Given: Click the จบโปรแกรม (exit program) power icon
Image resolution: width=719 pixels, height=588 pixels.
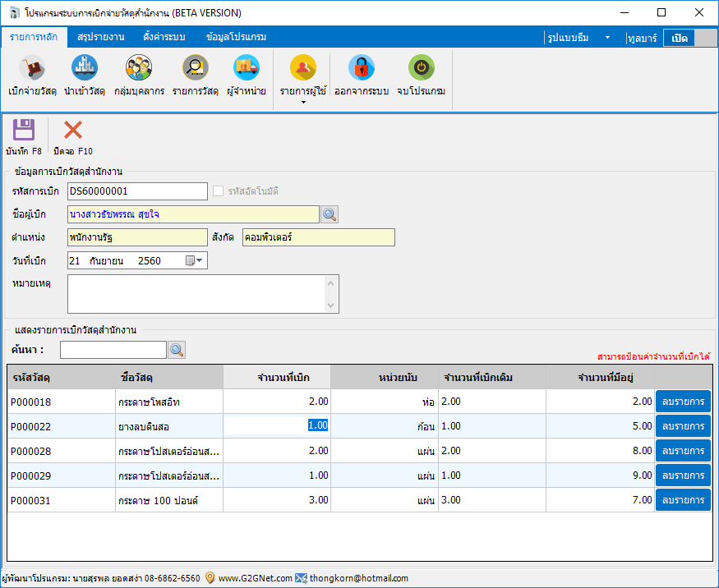Looking at the screenshot, I should click(421, 68).
